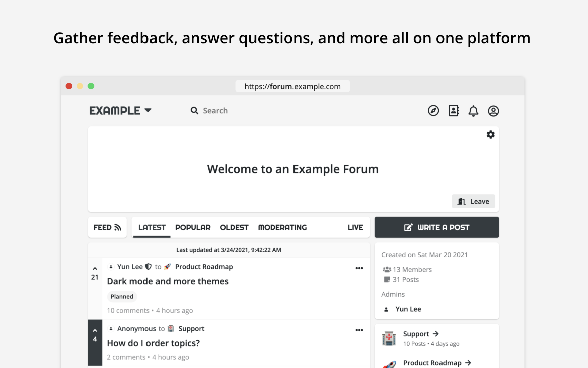Viewport: 588px width, 368px height.
Task: Open the contacts book icon
Action: [x=454, y=110]
